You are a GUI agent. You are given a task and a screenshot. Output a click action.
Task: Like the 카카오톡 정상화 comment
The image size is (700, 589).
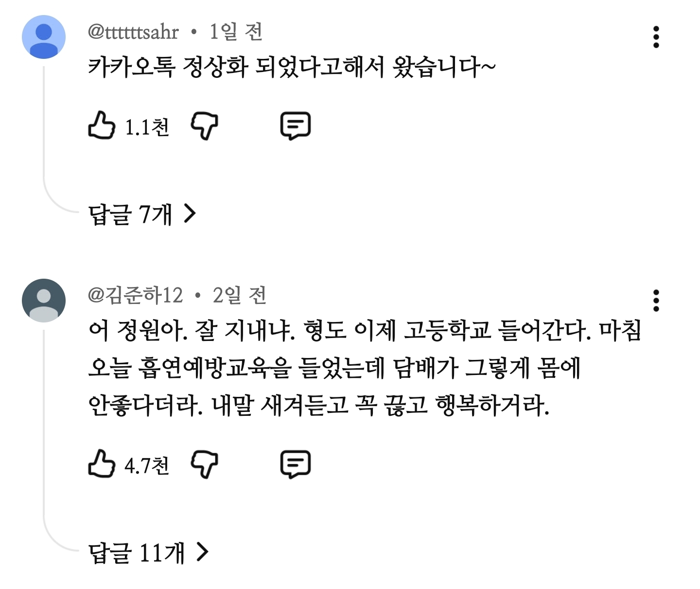[x=101, y=126]
